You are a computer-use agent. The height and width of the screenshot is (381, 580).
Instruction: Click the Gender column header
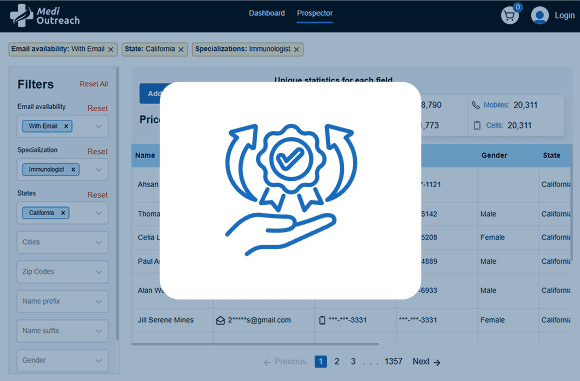click(494, 156)
